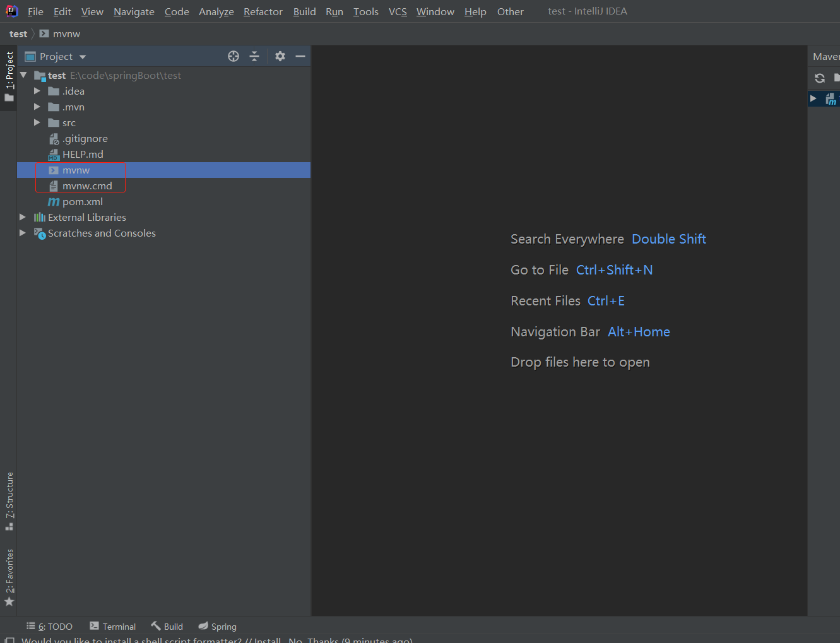
Task: Select the .idea folder label
Action: 73,91
